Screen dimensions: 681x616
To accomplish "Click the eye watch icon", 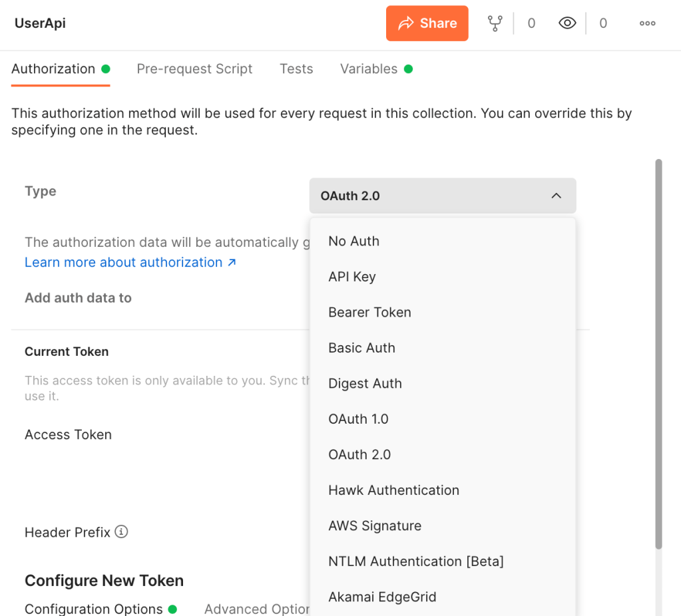I will (x=567, y=23).
